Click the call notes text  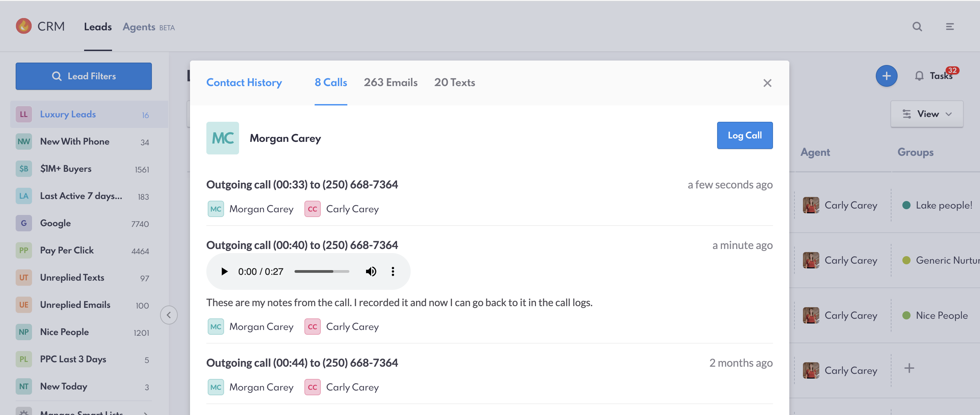399,302
